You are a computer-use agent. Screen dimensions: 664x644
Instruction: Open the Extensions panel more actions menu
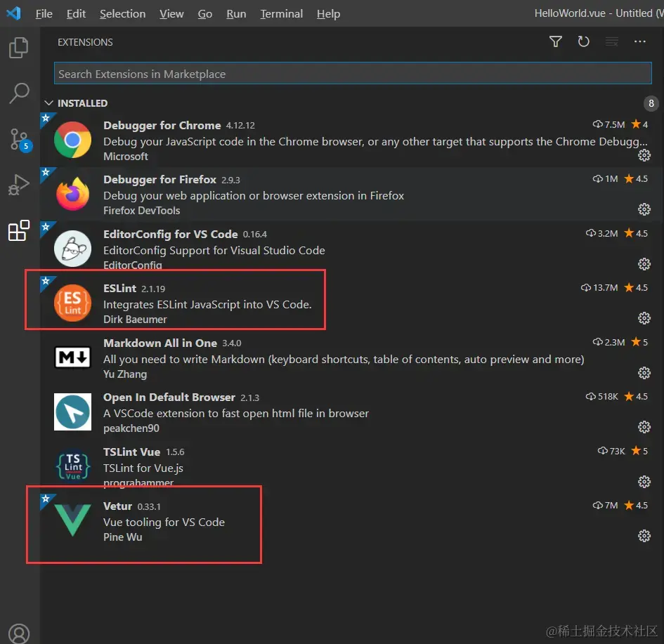coord(640,41)
